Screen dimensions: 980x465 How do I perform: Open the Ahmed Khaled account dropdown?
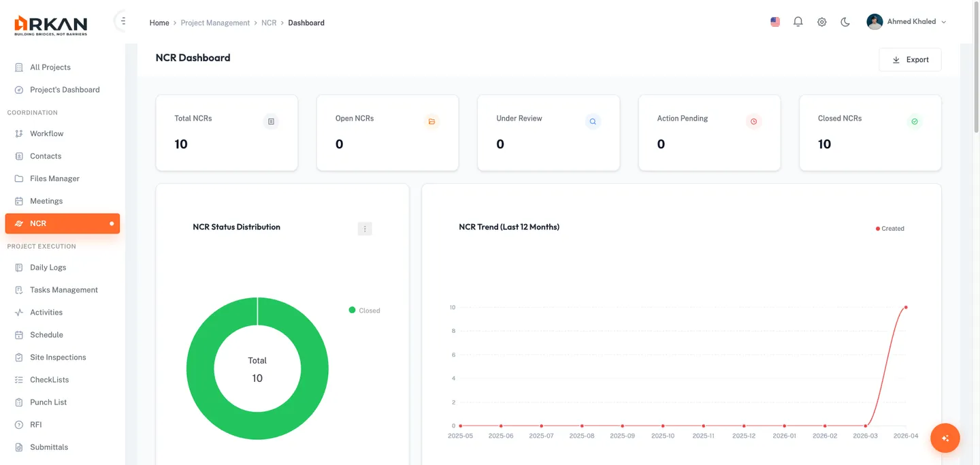pyautogui.click(x=906, y=21)
